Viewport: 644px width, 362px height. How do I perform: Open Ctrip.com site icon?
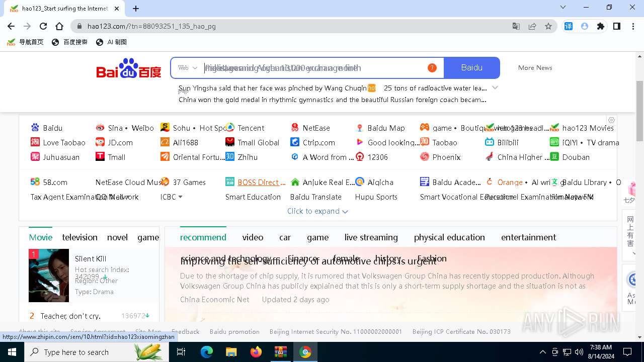pos(295,142)
